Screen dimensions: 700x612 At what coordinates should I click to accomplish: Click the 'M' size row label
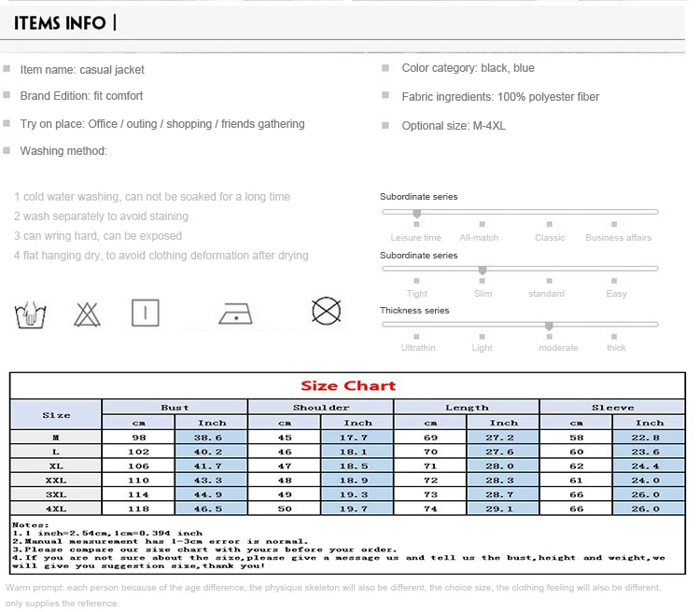[56, 438]
